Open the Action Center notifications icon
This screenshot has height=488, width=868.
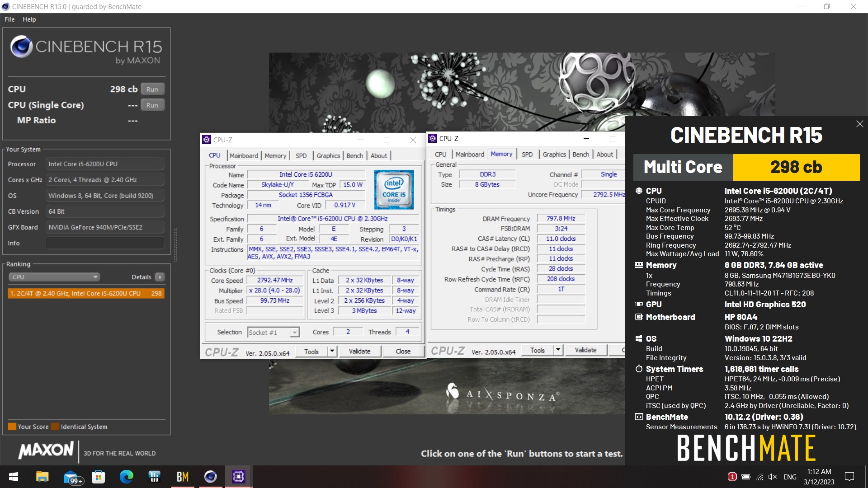(x=849, y=477)
